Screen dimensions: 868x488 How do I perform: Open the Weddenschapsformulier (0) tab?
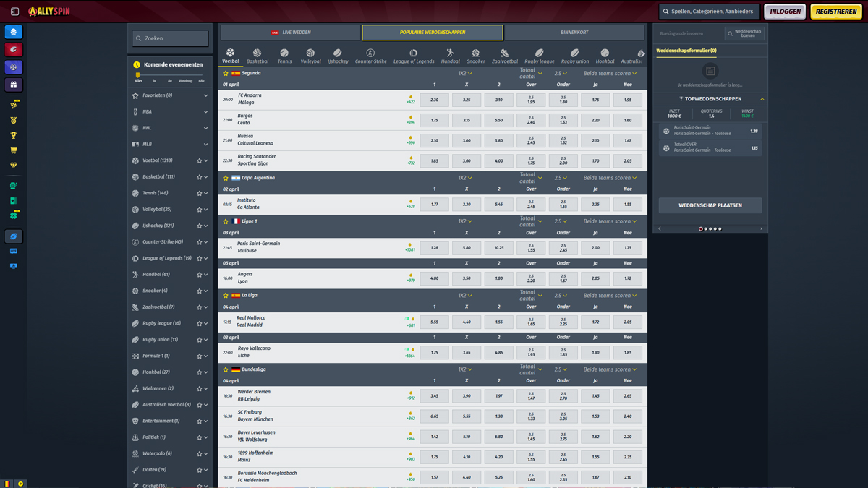pos(686,51)
